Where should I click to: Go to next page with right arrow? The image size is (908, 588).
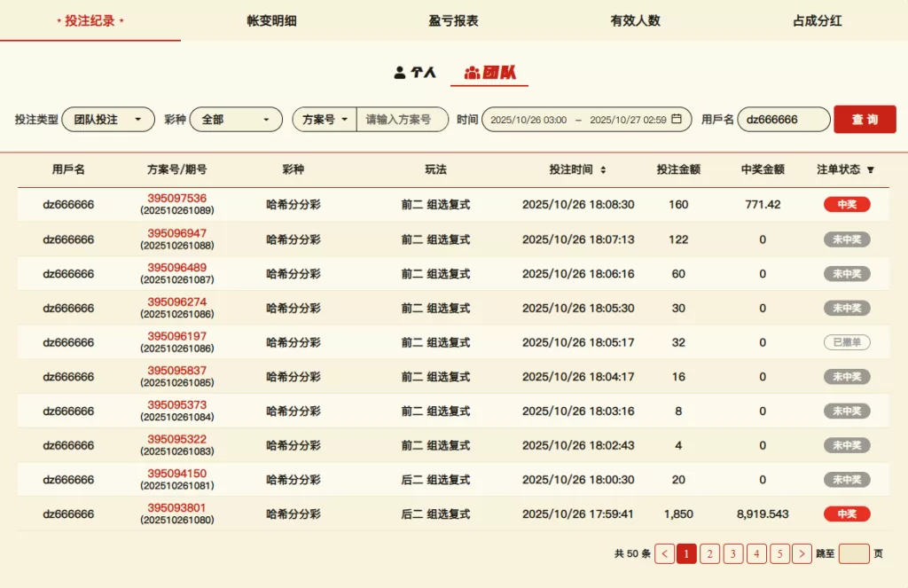tap(802, 553)
